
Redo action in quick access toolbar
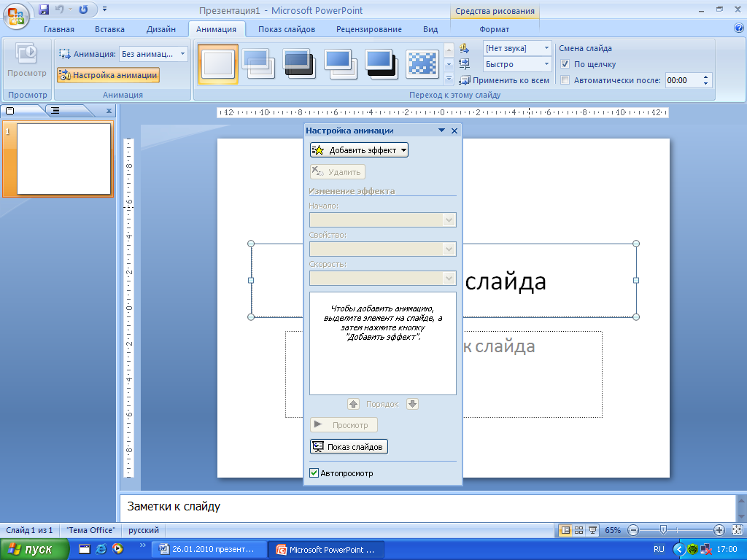click(x=83, y=9)
